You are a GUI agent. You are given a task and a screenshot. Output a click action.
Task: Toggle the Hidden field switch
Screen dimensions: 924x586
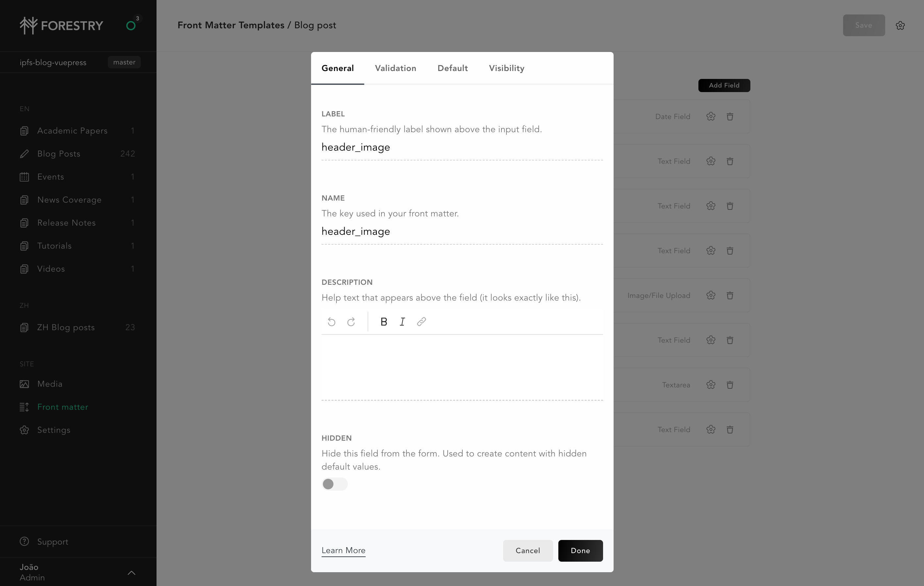(x=335, y=484)
